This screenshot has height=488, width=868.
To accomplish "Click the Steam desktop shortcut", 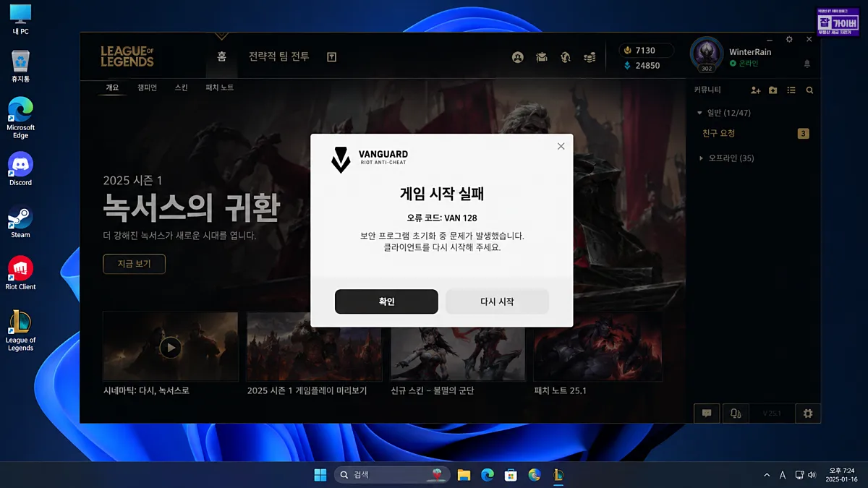I will click(20, 221).
